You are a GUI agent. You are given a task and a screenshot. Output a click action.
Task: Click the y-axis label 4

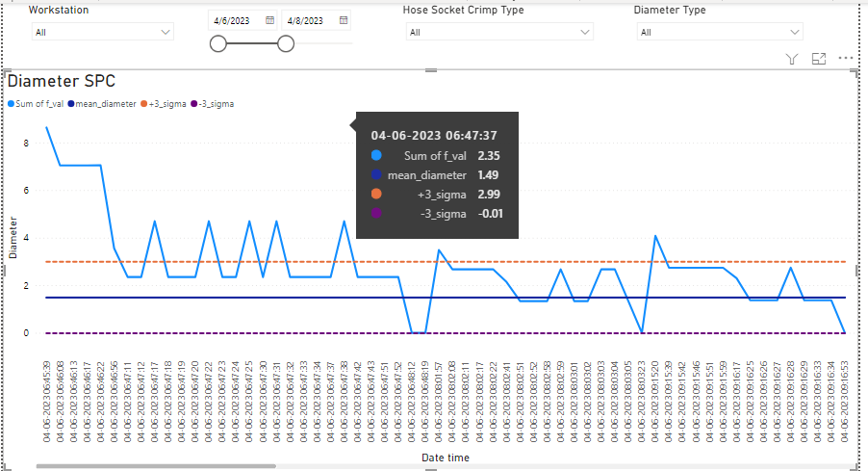26,238
